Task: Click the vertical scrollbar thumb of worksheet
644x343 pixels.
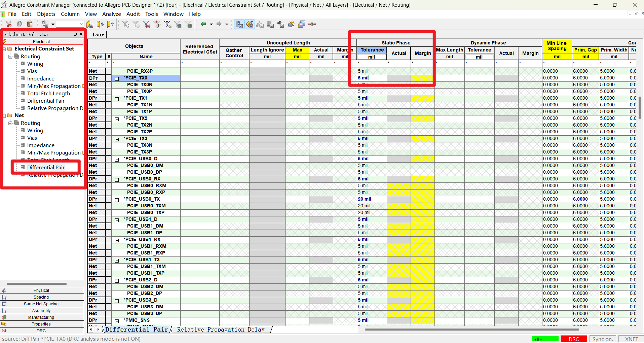Action: coord(639,108)
